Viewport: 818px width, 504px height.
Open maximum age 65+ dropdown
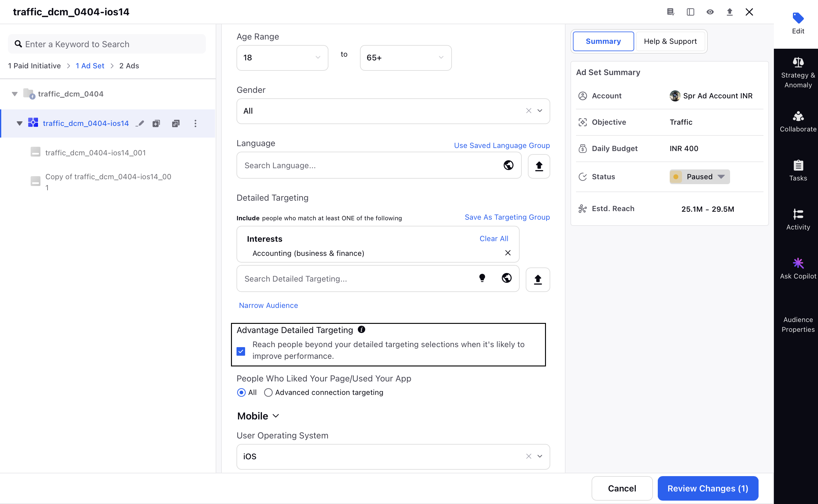coord(406,58)
